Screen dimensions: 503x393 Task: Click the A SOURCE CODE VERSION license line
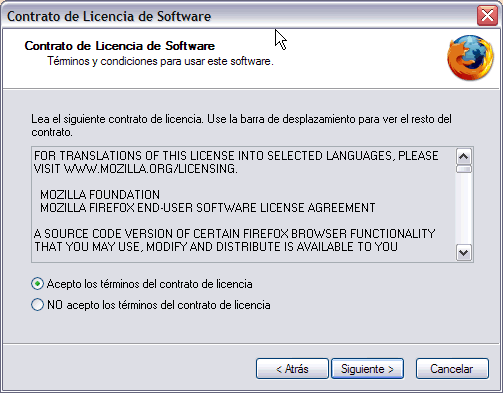point(234,234)
